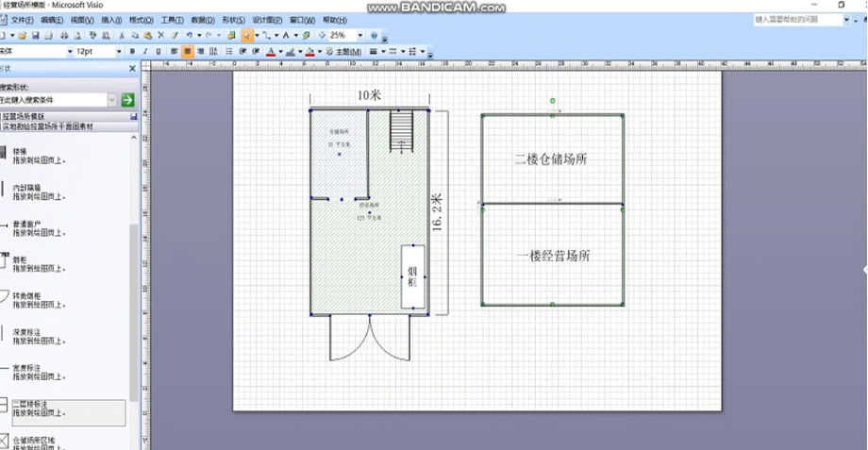
Task: Select the 内部隔墙 stencil shape
Action: [33, 192]
